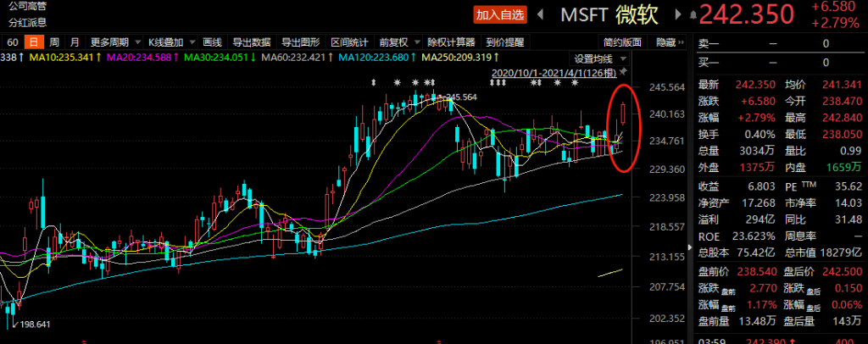
Task: Click the 198.641 low label on chart
Action: 36,325
